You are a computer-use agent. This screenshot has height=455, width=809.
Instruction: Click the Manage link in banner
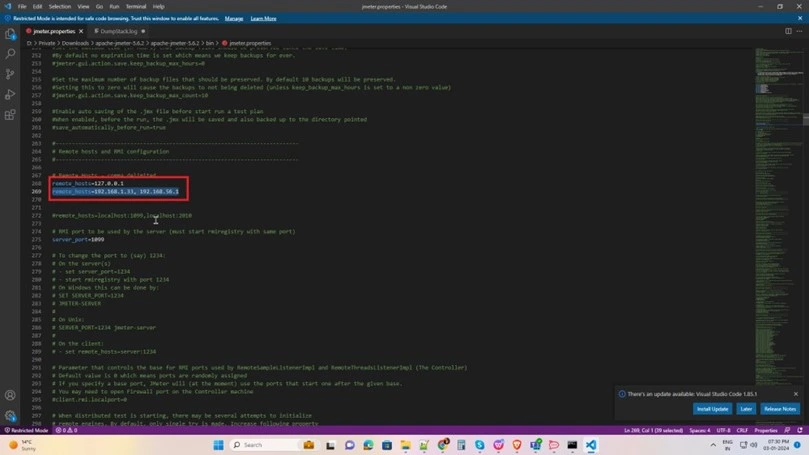(234, 18)
